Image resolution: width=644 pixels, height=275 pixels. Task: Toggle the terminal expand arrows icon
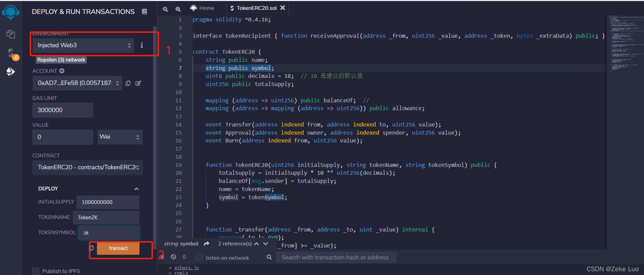point(162,257)
